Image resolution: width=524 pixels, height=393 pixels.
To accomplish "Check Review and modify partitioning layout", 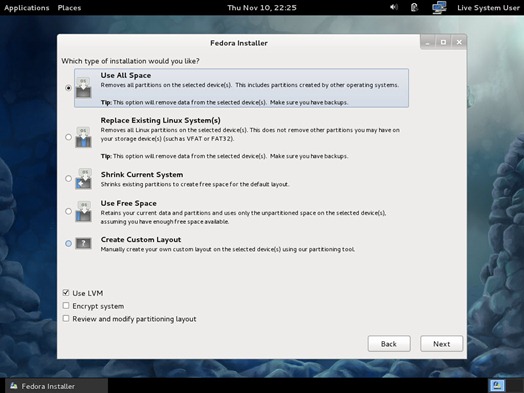I will (66, 318).
